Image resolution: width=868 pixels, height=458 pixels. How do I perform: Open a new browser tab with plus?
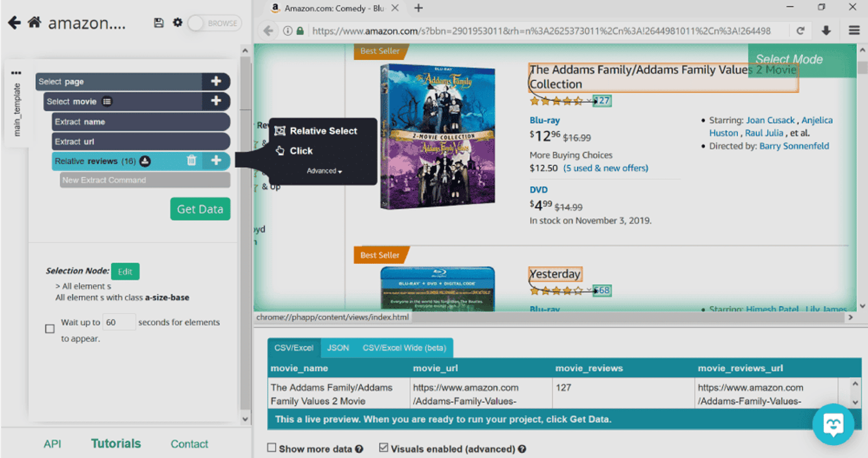(418, 8)
